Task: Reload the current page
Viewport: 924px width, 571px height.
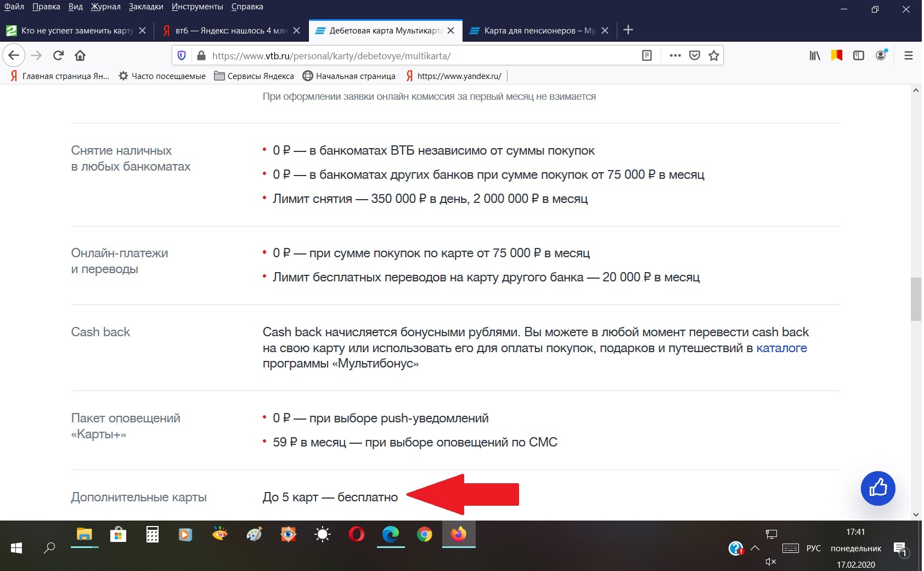Action: (58, 55)
